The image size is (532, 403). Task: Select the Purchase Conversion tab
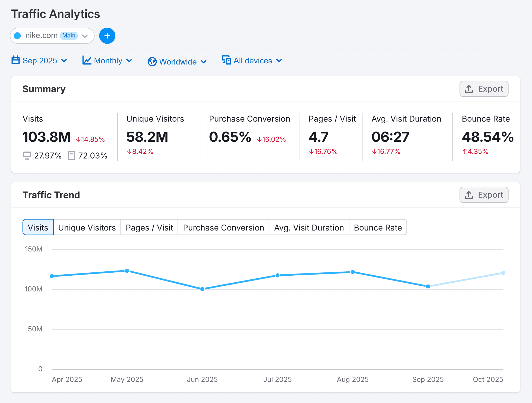point(223,227)
